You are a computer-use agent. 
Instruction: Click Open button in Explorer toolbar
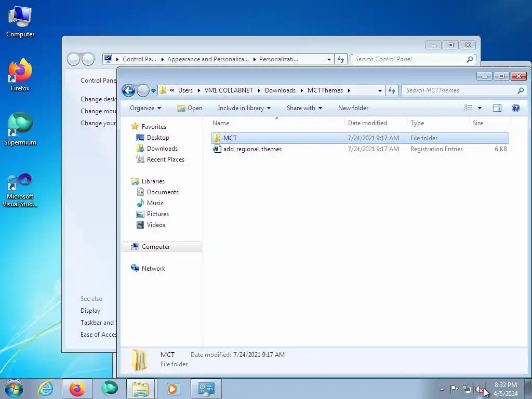point(190,108)
